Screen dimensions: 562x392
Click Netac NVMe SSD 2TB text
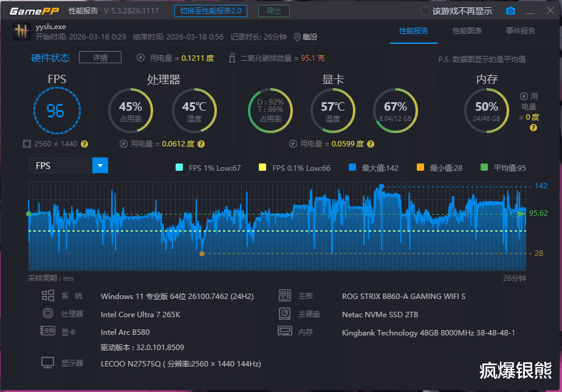380,315
